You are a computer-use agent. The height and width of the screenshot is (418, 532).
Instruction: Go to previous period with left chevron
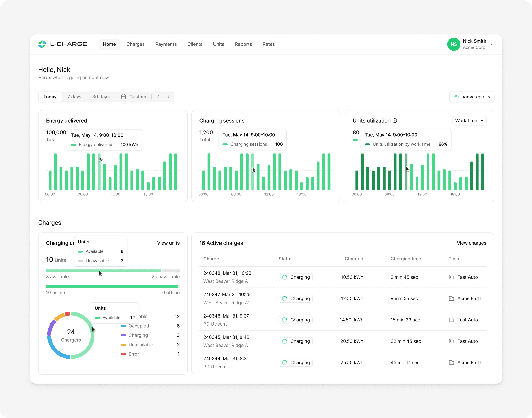pyautogui.click(x=158, y=97)
